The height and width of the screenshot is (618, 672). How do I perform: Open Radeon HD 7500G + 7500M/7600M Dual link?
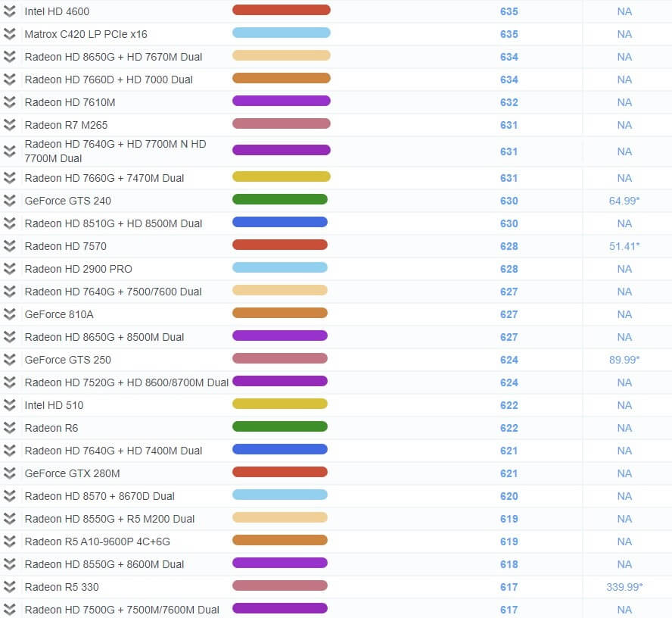point(122,610)
